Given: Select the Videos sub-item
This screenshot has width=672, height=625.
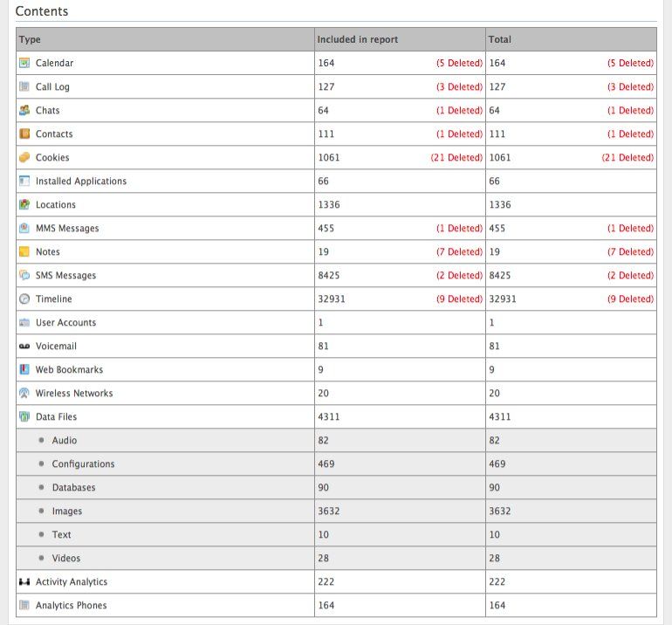Looking at the screenshot, I should pyautogui.click(x=66, y=558).
